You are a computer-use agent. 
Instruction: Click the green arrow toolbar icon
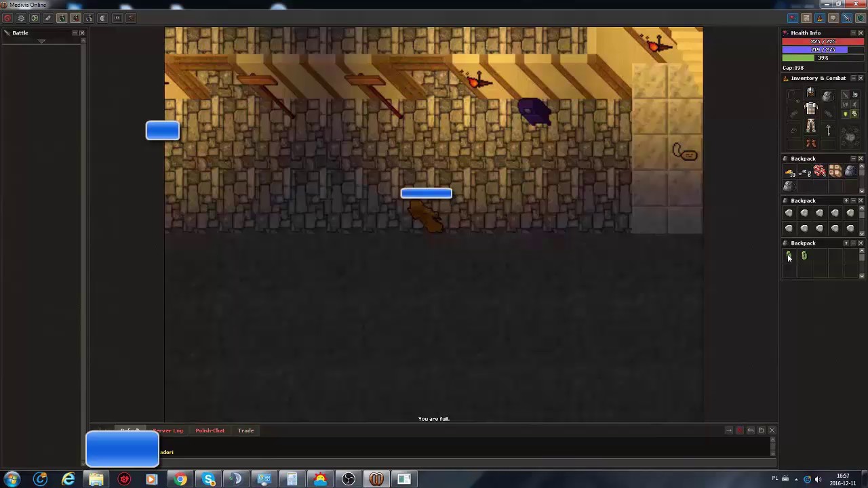click(x=35, y=18)
